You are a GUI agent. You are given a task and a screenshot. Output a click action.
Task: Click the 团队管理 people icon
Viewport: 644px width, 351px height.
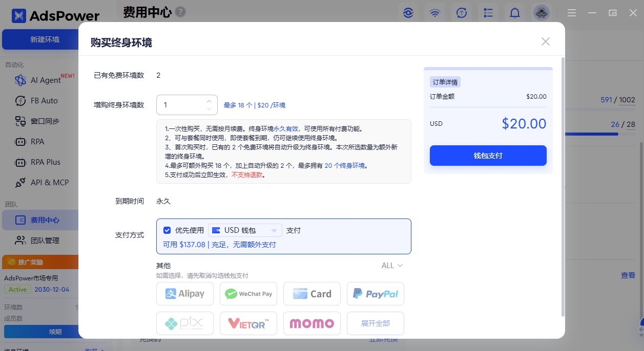(x=20, y=240)
